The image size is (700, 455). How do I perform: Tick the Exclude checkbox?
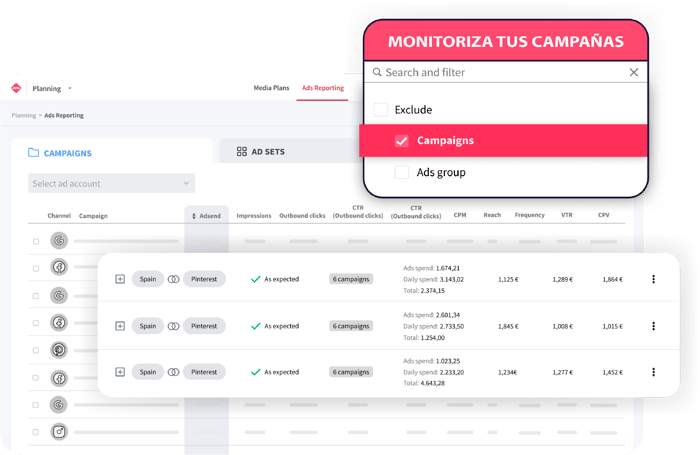(x=381, y=109)
